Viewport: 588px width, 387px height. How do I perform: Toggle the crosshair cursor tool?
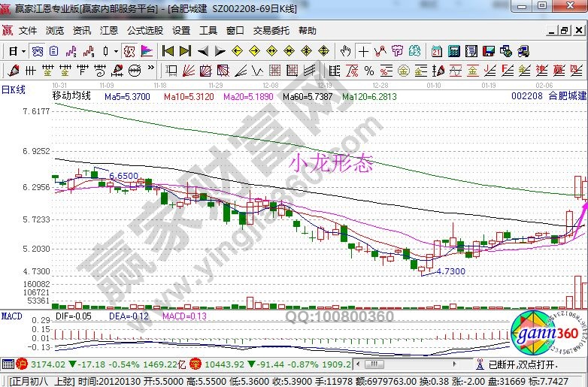[364, 51]
